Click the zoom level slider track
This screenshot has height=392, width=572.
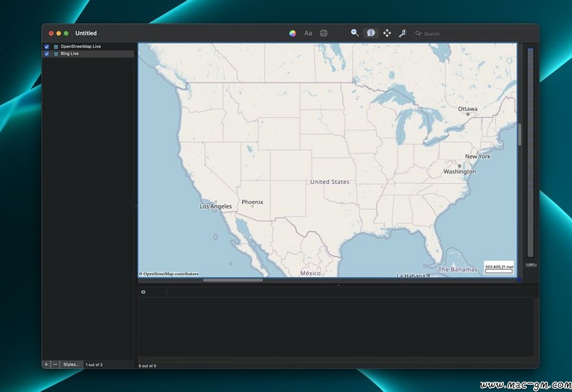(x=530, y=153)
